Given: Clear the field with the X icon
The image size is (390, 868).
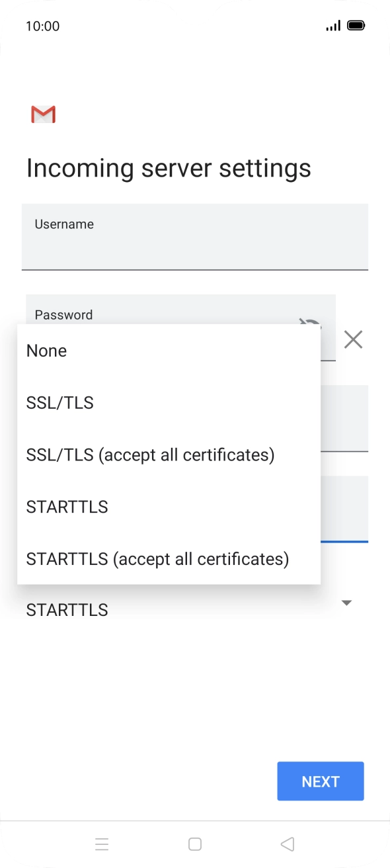Looking at the screenshot, I should click(x=354, y=340).
